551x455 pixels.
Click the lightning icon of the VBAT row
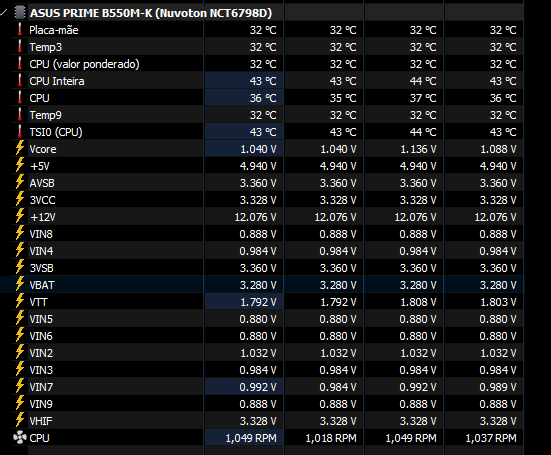[20, 285]
